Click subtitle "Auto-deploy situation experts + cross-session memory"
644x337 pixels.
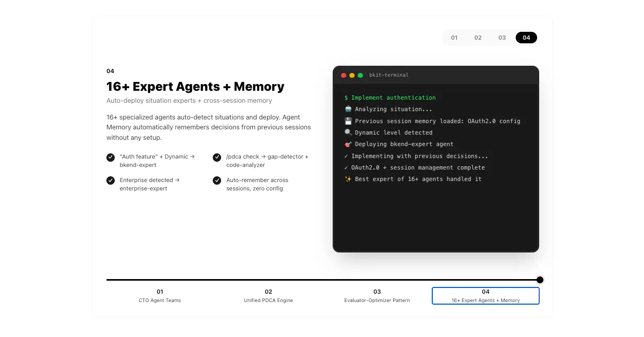[189, 101]
